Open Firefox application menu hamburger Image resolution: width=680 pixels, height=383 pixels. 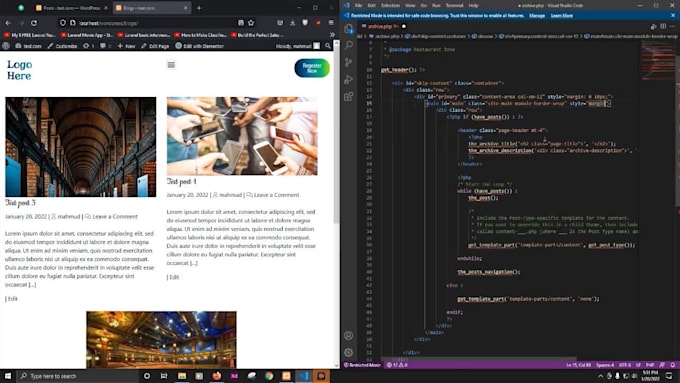coord(331,23)
